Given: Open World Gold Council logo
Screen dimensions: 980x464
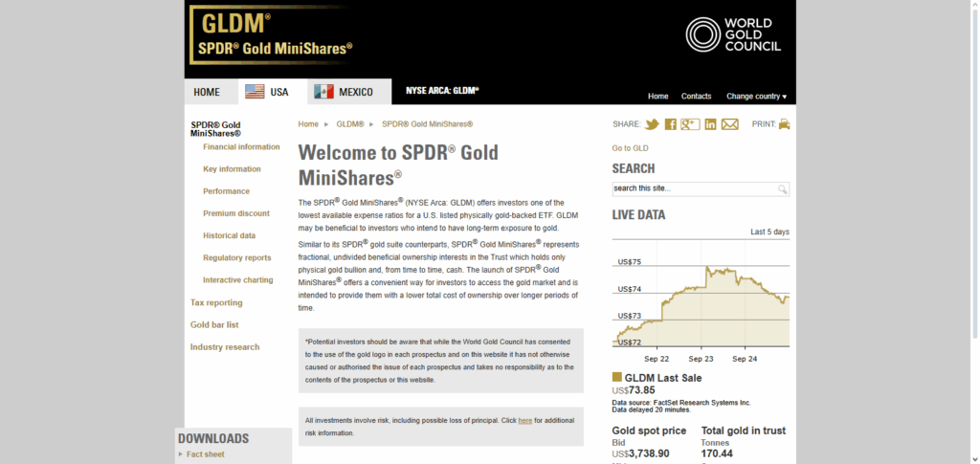Looking at the screenshot, I should tap(733, 34).
